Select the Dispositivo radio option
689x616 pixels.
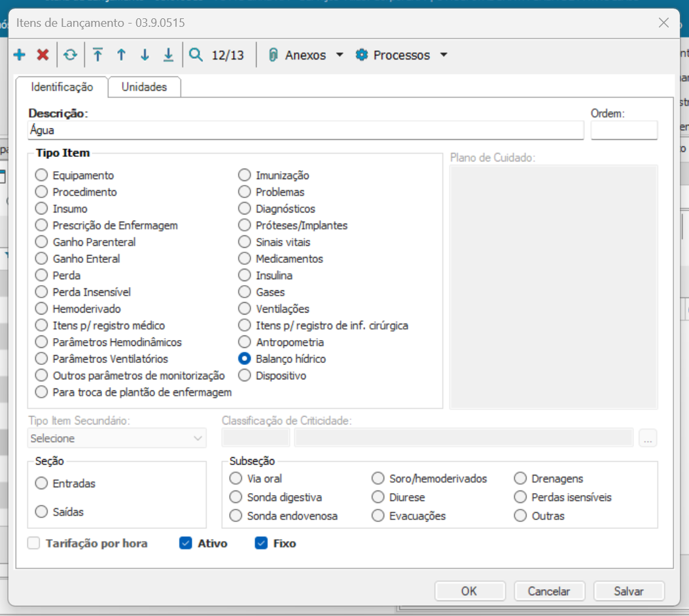pyautogui.click(x=245, y=376)
